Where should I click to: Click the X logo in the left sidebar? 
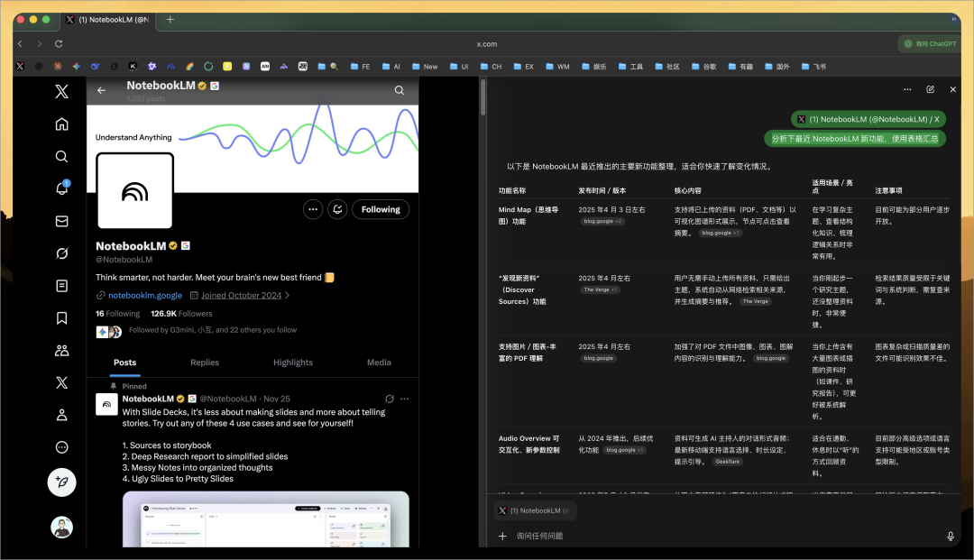click(x=61, y=92)
